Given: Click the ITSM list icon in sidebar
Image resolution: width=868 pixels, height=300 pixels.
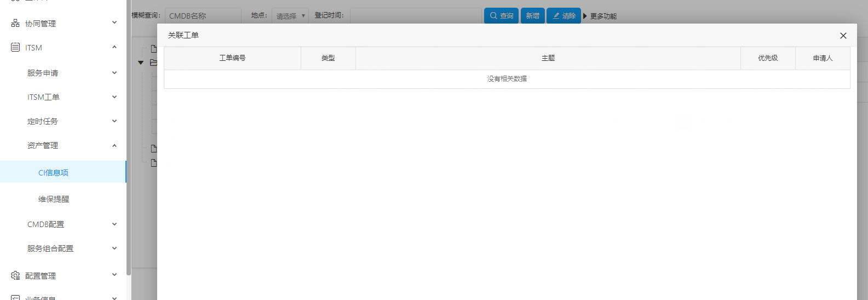Looking at the screenshot, I should [15, 48].
